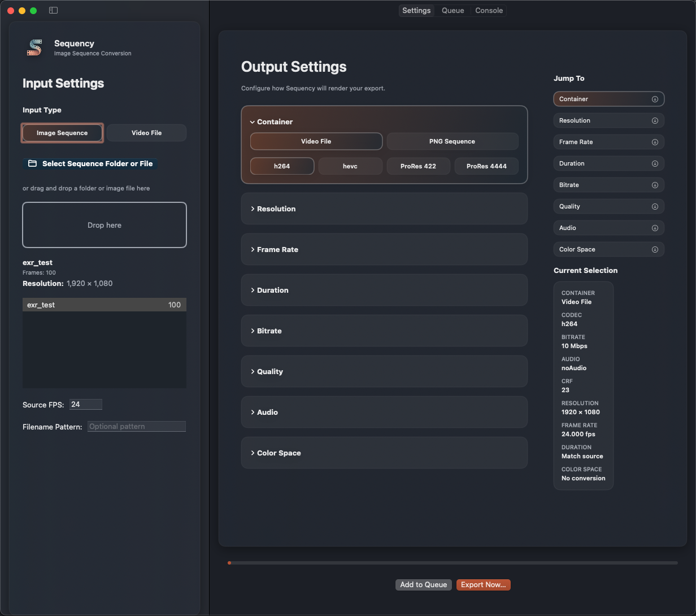Switch container output to PNG Sequence
Image resolution: width=696 pixels, height=616 pixels.
click(x=453, y=141)
